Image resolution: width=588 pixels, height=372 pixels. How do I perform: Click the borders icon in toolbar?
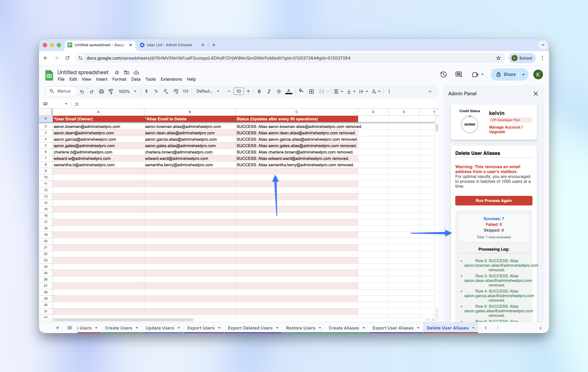[x=311, y=91]
